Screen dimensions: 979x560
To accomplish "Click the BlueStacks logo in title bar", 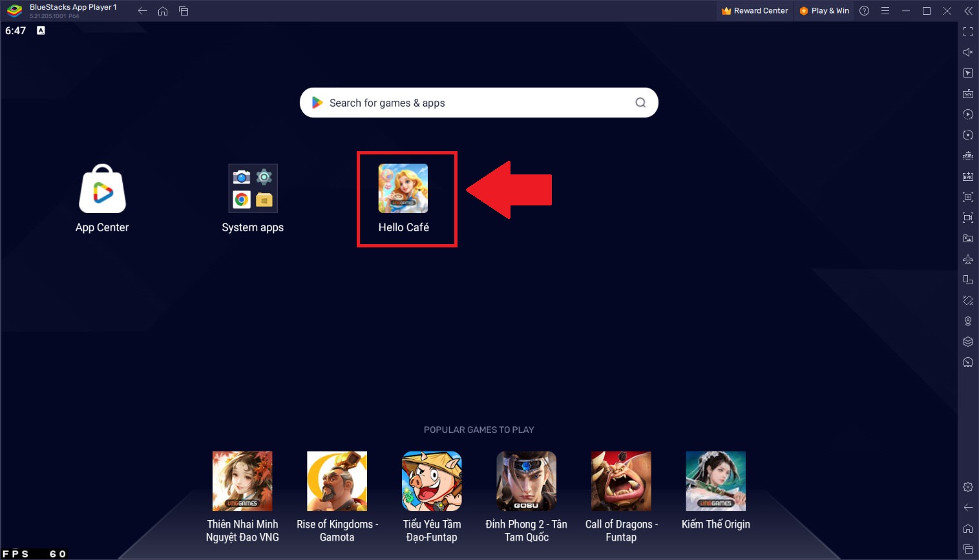I will coord(14,11).
